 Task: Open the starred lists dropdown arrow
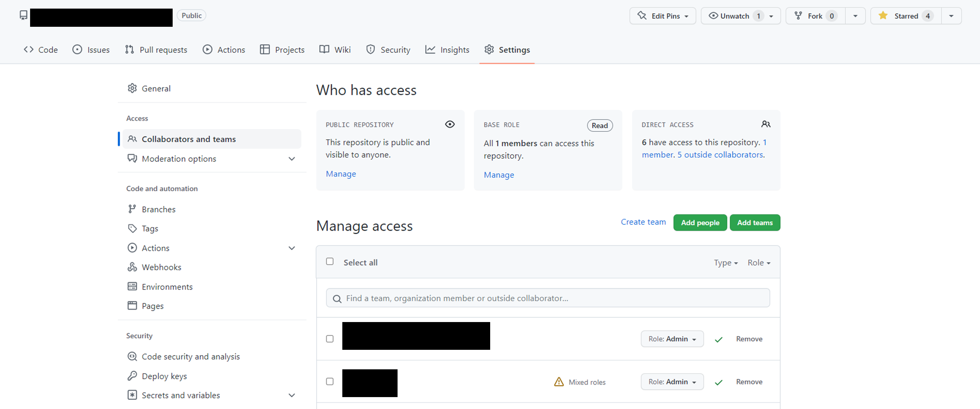pyautogui.click(x=951, y=16)
